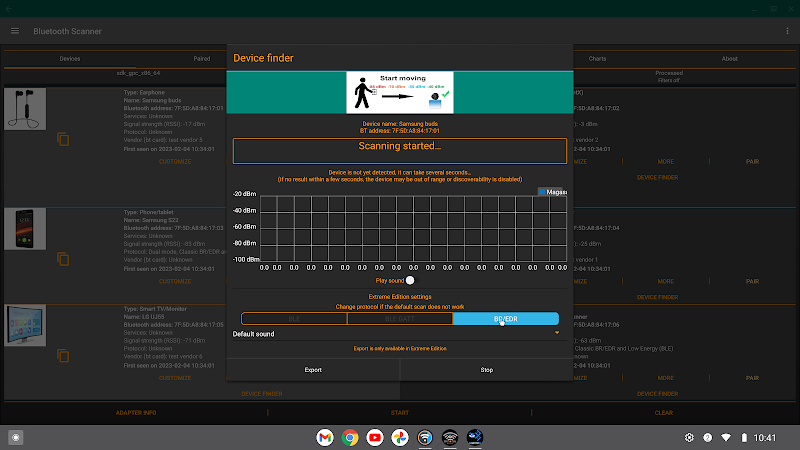This screenshot has width=800, height=450.
Task: Click Export in Device finder dialog
Action: pyautogui.click(x=313, y=370)
